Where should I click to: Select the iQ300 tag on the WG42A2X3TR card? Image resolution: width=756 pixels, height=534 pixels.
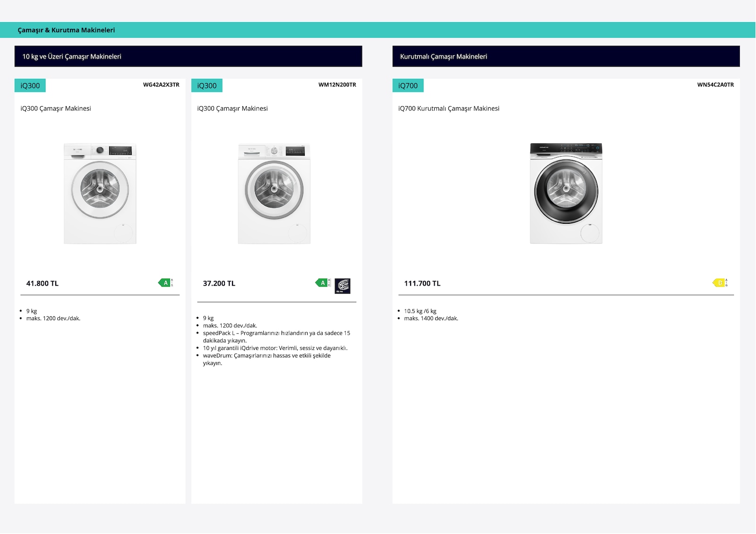[x=30, y=85]
